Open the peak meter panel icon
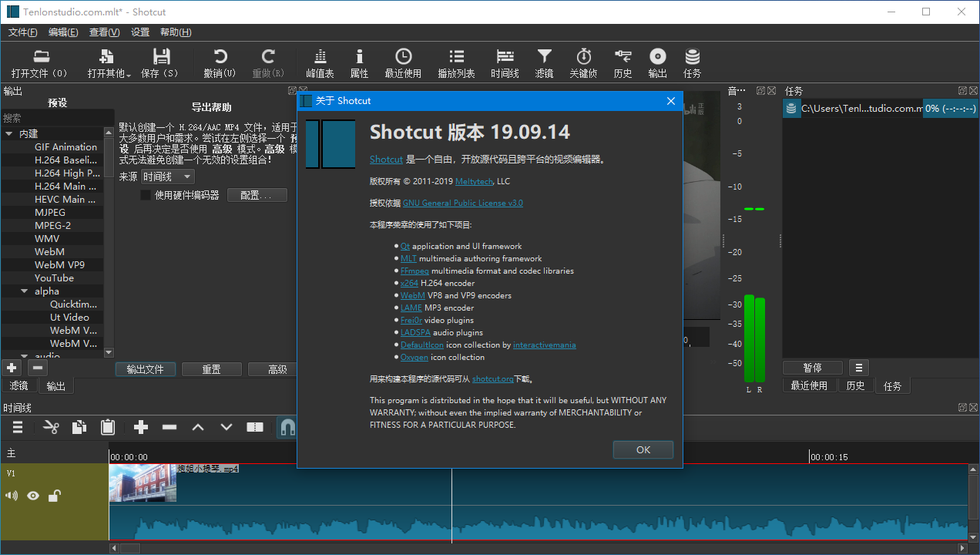 click(x=320, y=56)
